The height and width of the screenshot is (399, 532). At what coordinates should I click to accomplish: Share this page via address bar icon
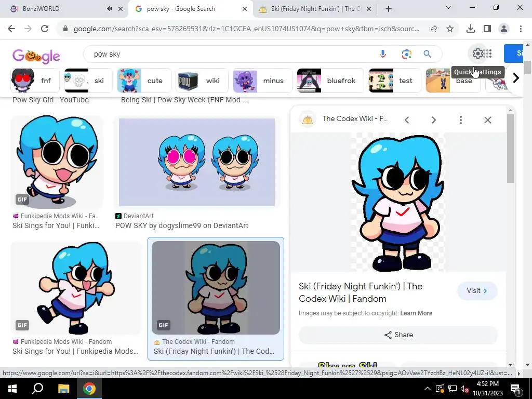(x=433, y=29)
